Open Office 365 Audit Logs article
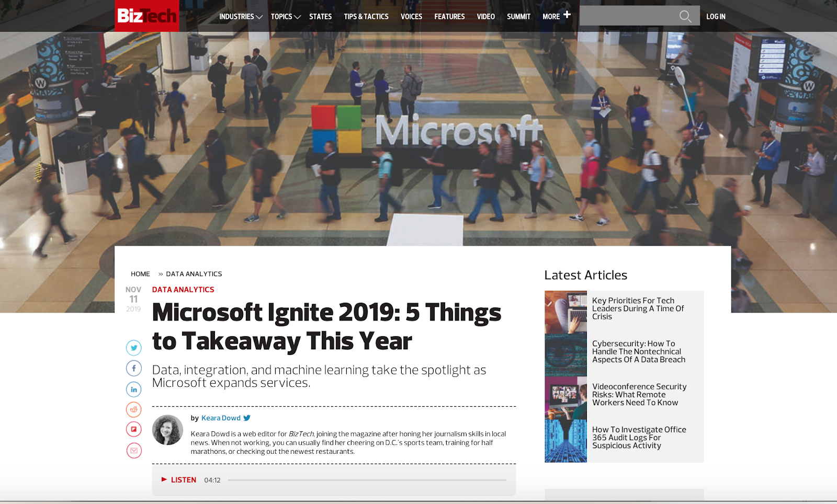Viewport: 837px width, 504px height. [x=639, y=438]
